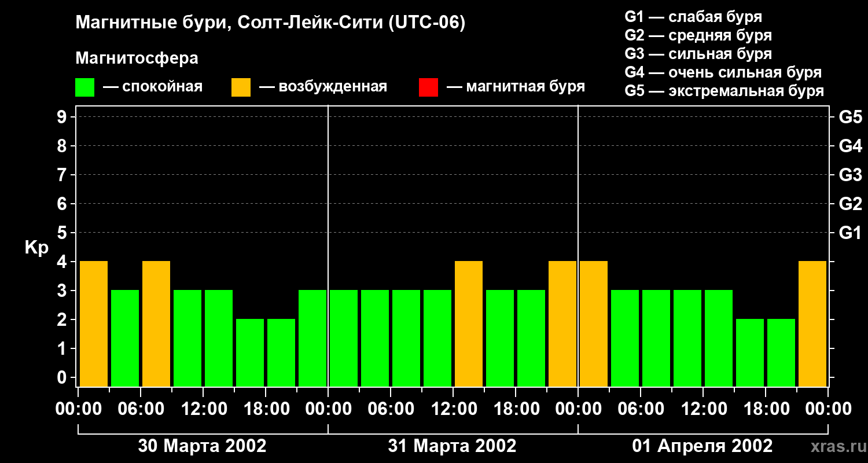Click the orange 21:00–00:00 bar on 01 Апреля
Viewport: 868px width, 463px height.
coord(812,324)
